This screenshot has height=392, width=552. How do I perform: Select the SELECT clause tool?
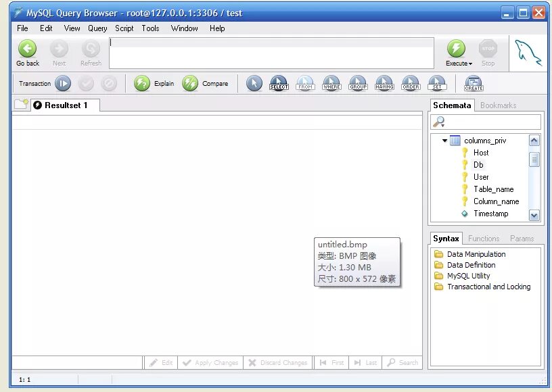click(279, 84)
